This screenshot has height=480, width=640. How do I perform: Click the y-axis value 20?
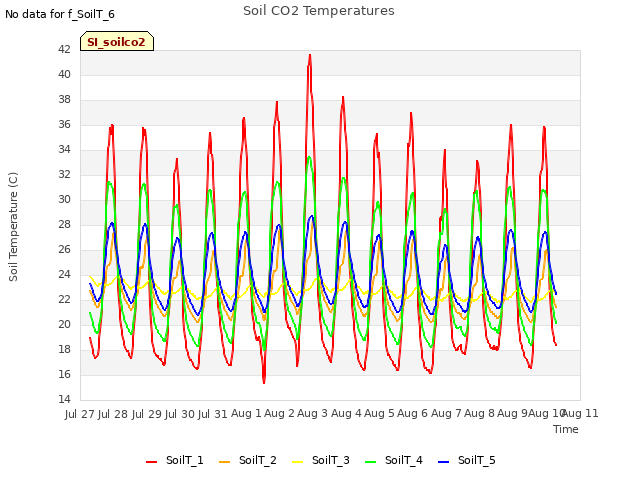(64, 324)
